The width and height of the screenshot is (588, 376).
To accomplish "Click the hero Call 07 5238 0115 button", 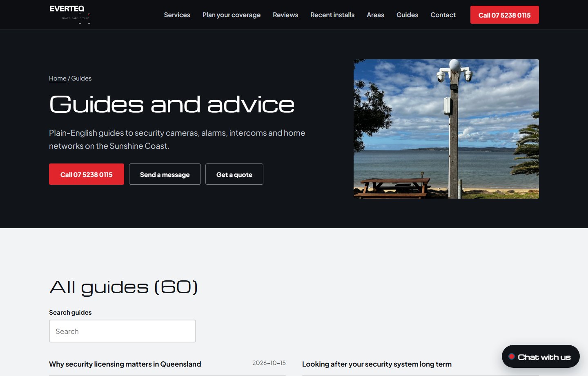I will (87, 174).
